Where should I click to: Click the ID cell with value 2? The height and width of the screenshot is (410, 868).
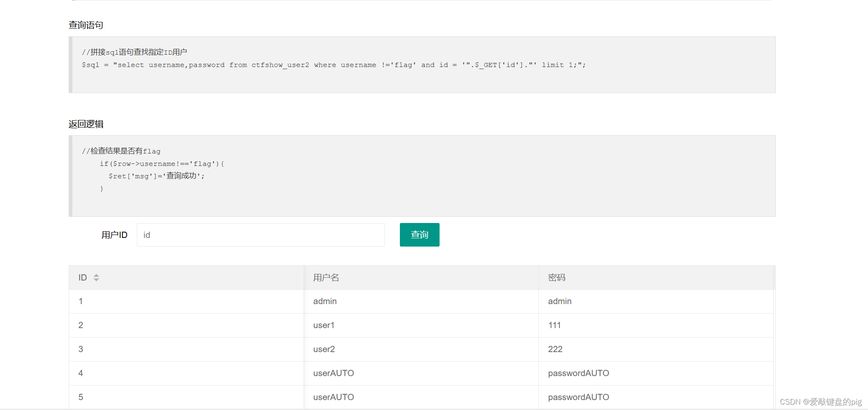[x=186, y=325]
